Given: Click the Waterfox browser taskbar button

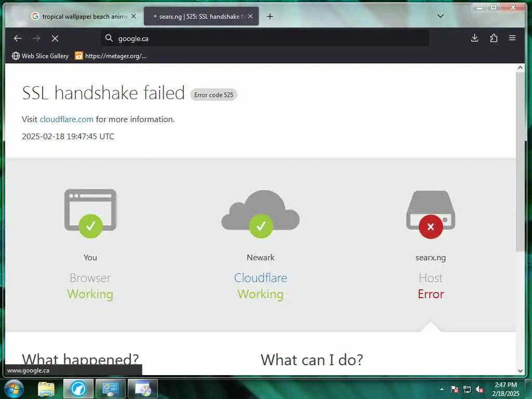Looking at the screenshot, I should pyautogui.click(x=78, y=389).
